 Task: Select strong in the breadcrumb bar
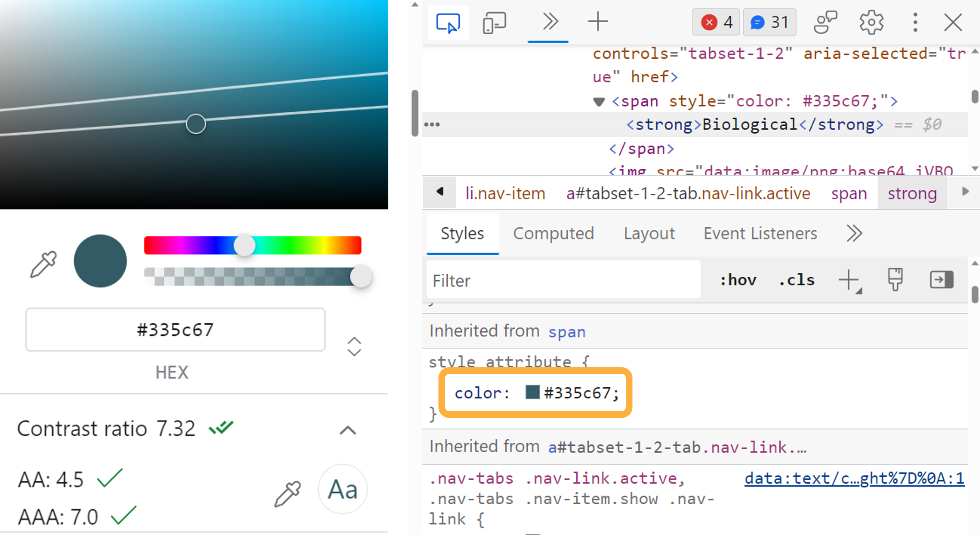click(x=912, y=193)
